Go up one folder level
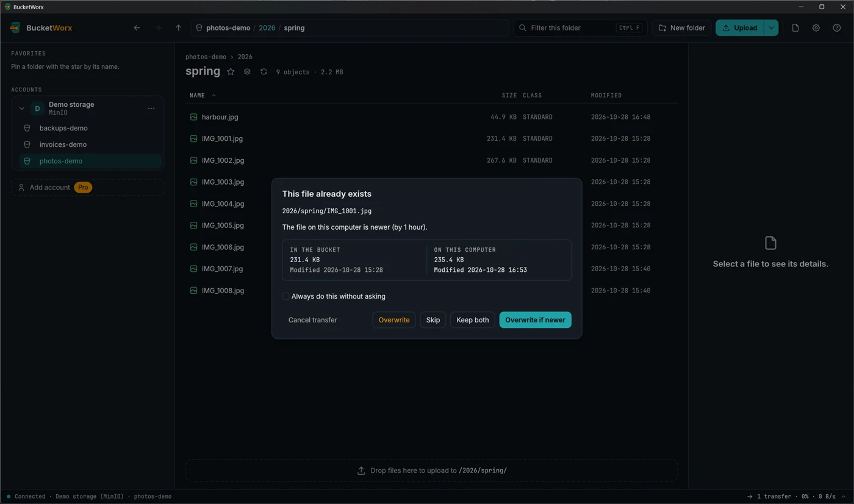This screenshot has width=854, height=504. [x=178, y=28]
